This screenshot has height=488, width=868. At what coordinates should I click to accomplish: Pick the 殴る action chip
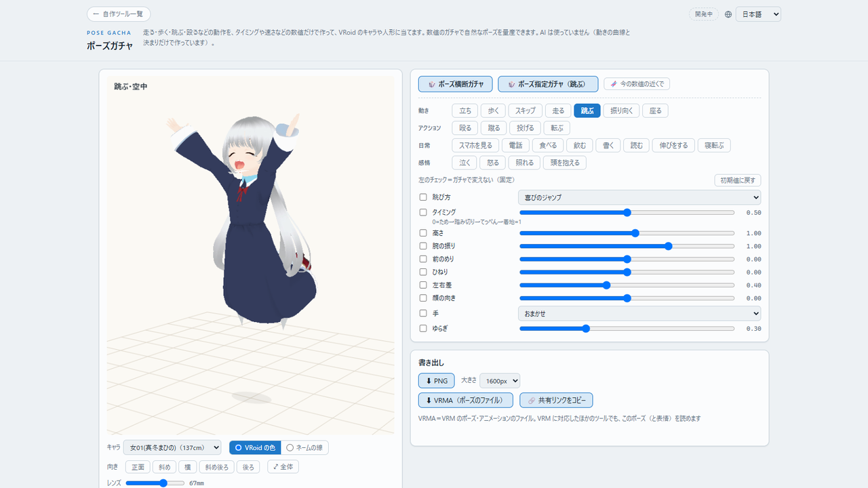click(x=465, y=128)
